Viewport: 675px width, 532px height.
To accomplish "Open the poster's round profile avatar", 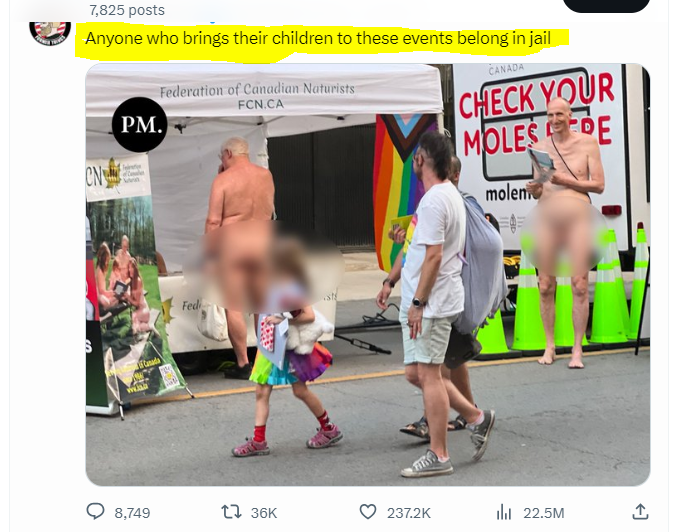I will pos(50,33).
